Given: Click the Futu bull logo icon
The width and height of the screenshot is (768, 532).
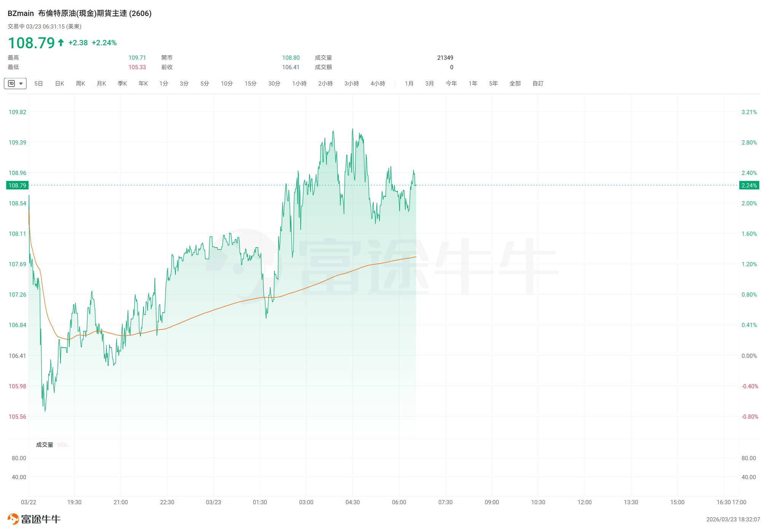Looking at the screenshot, I should point(13,519).
